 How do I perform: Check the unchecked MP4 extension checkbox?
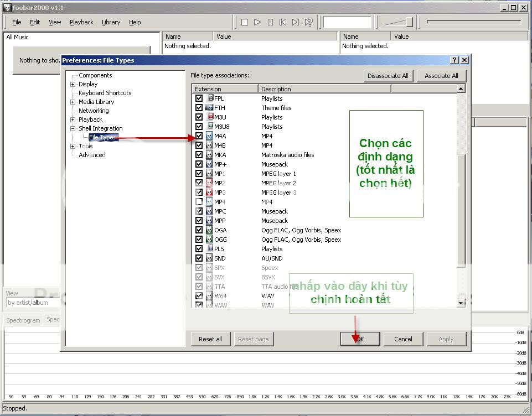pyautogui.click(x=199, y=202)
